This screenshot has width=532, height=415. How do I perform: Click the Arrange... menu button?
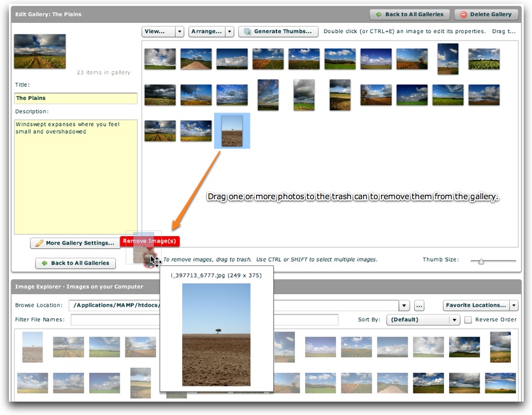tap(206, 31)
